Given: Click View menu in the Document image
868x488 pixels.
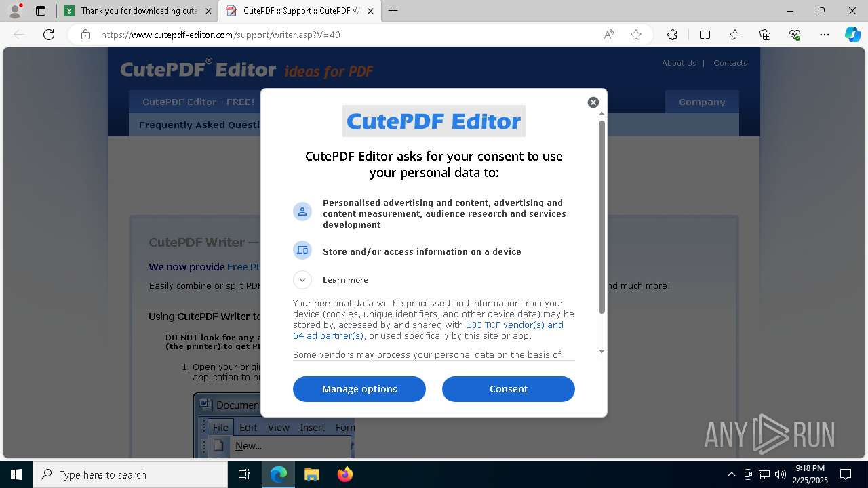Looking at the screenshot, I should pyautogui.click(x=278, y=428).
